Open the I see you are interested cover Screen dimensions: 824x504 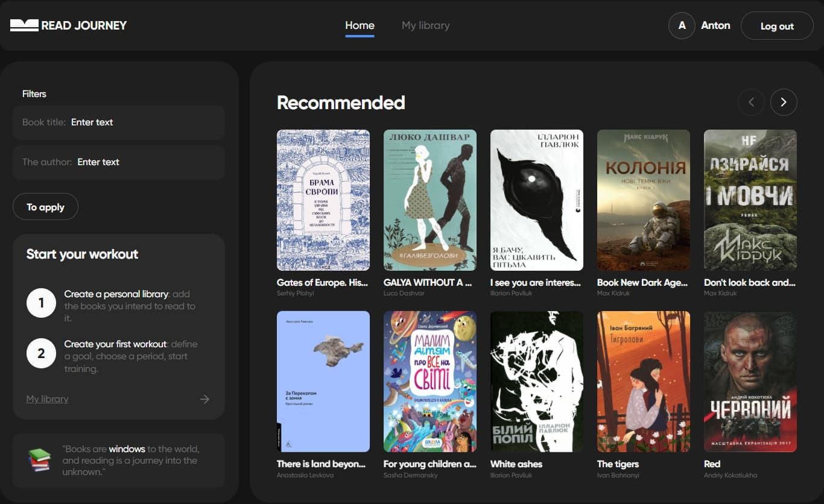pyautogui.click(x=537, y=200)
